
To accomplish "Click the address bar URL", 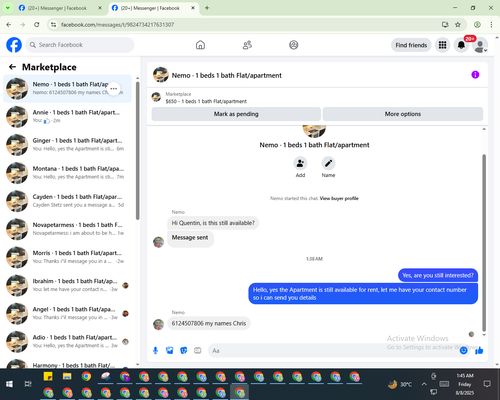I will [117, 25].
